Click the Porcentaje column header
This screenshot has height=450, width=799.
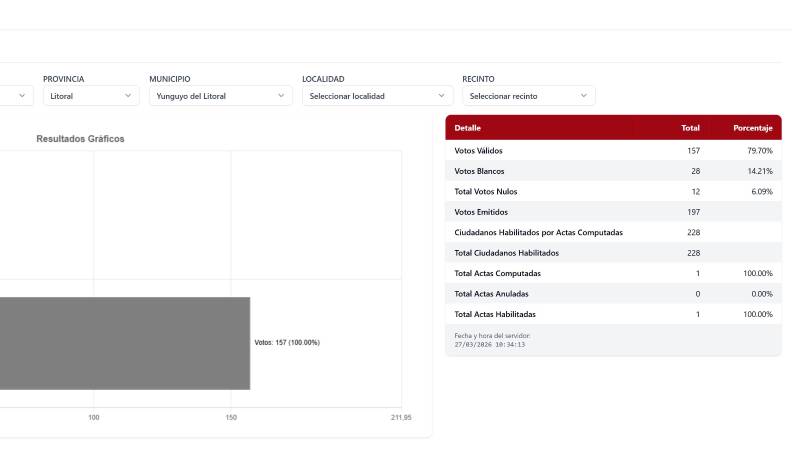(752, 128)
